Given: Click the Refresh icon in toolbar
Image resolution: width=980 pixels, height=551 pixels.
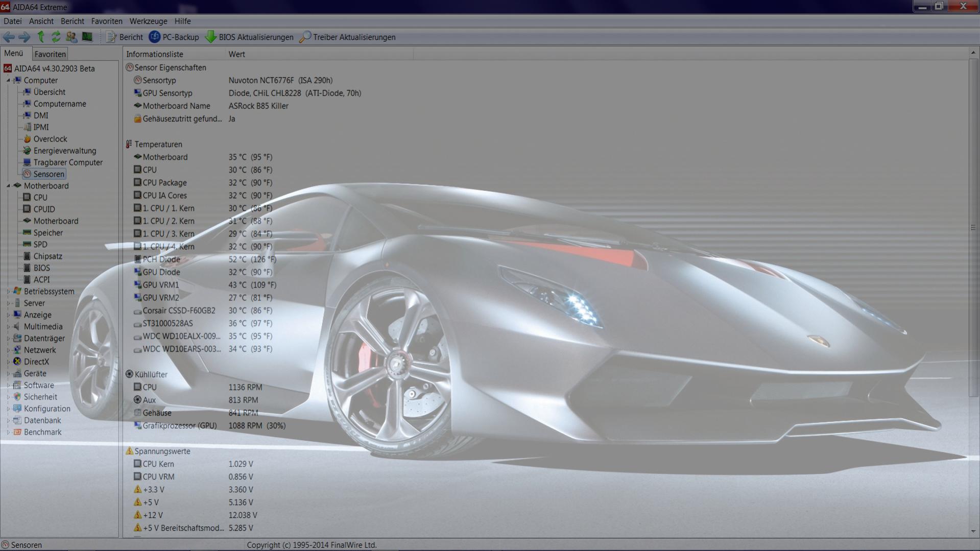Looking at the screenshot, I should (x=56, y=37).
